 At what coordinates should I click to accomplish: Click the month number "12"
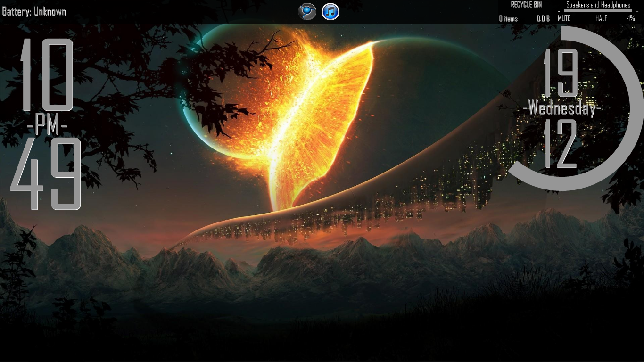[561, 144]
